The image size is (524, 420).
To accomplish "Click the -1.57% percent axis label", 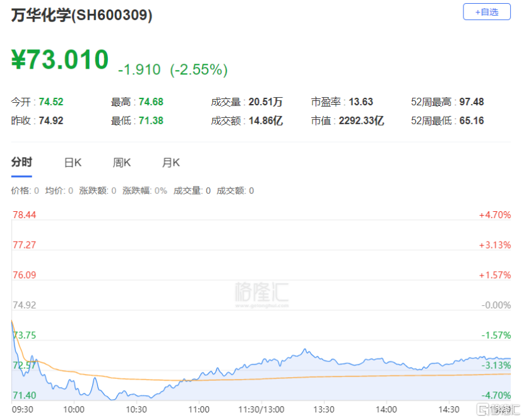I will 496,335.
